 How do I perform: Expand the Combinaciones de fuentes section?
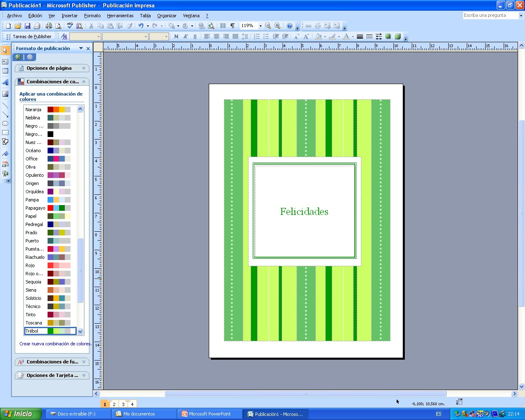coord(85,362)
